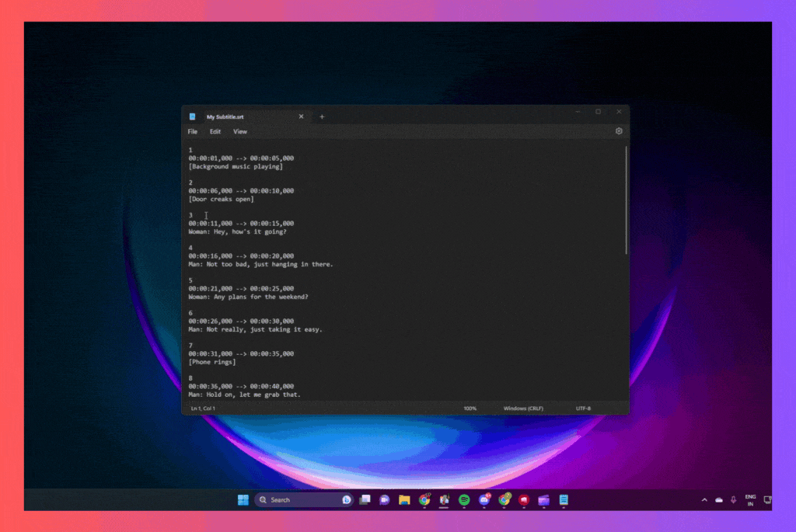Open the Windows Start menu

(x=243, y=500)
